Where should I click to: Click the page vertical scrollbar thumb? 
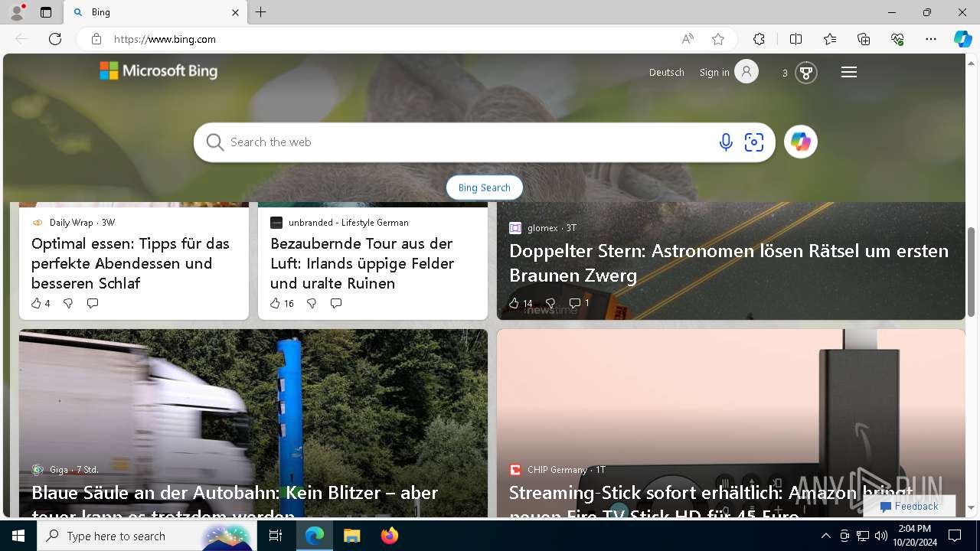971,272
